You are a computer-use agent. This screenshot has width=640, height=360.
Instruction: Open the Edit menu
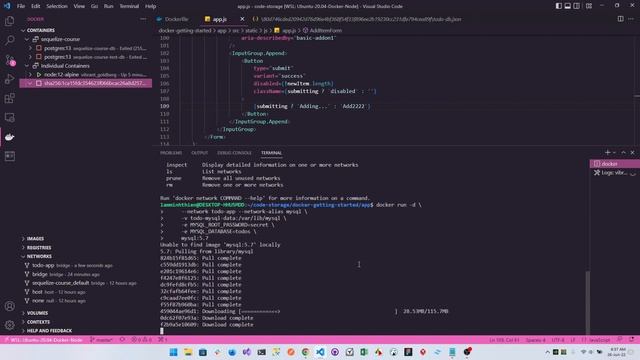[36, 6]
